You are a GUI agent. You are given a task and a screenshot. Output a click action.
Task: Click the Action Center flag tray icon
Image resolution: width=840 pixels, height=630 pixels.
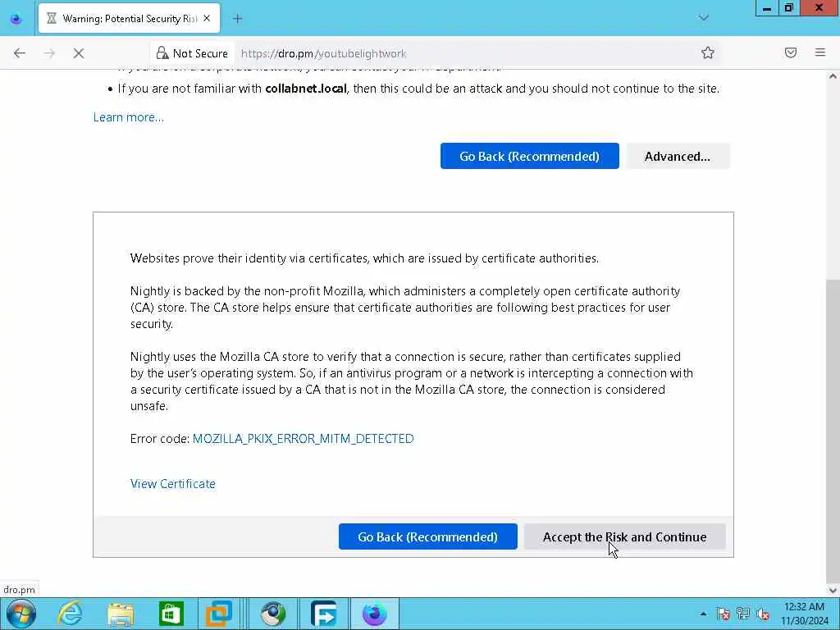pos(724,614)
